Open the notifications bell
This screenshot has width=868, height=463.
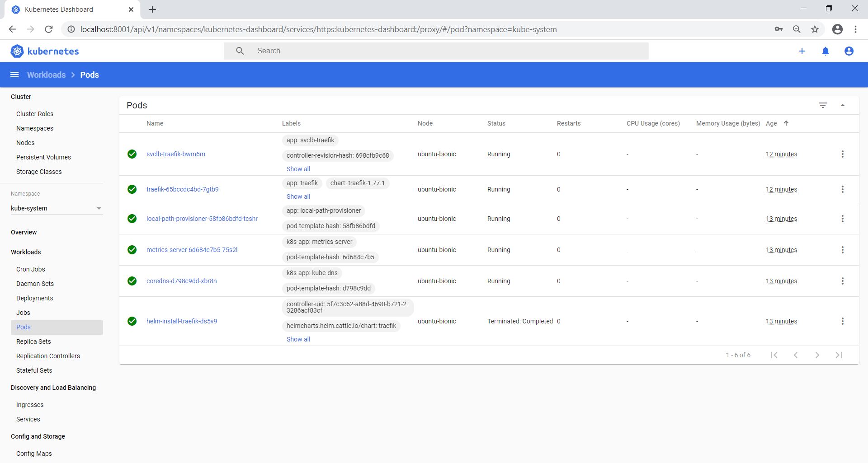(x=825, y=51)
